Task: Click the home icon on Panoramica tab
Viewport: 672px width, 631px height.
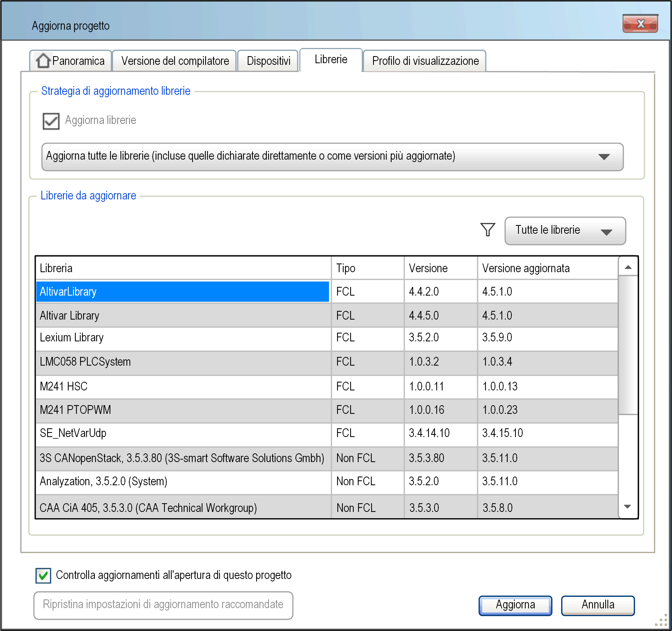Action: click(43, 61)
